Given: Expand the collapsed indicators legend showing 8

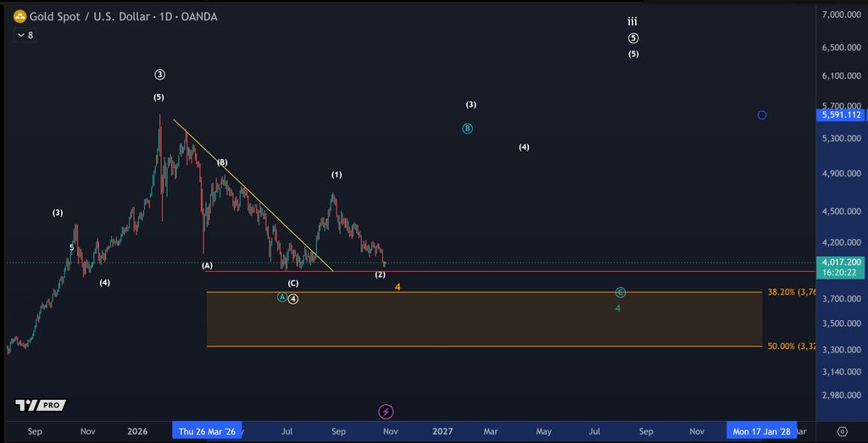Looking at the screenshot, I should pos(25,36).
